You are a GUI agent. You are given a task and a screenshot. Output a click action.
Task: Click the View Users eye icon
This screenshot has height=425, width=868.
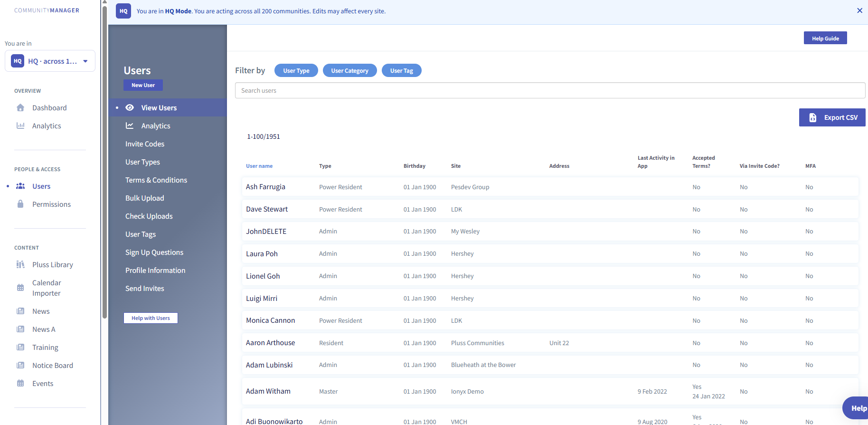130,107
